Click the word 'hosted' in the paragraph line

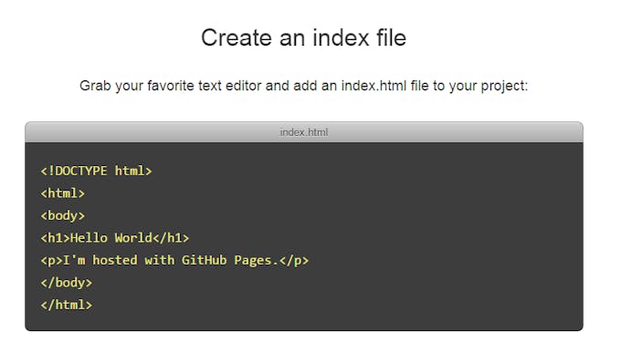[x=115, y=260]
